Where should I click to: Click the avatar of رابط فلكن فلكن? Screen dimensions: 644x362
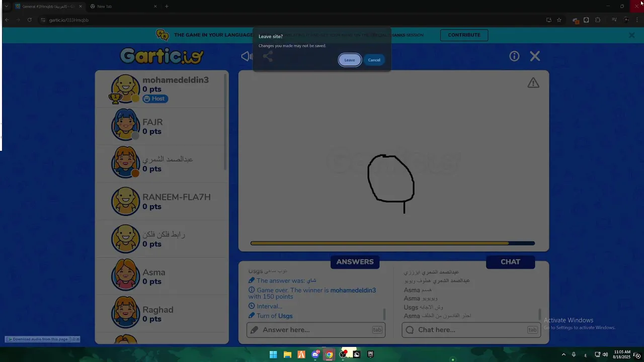[125, 238]
